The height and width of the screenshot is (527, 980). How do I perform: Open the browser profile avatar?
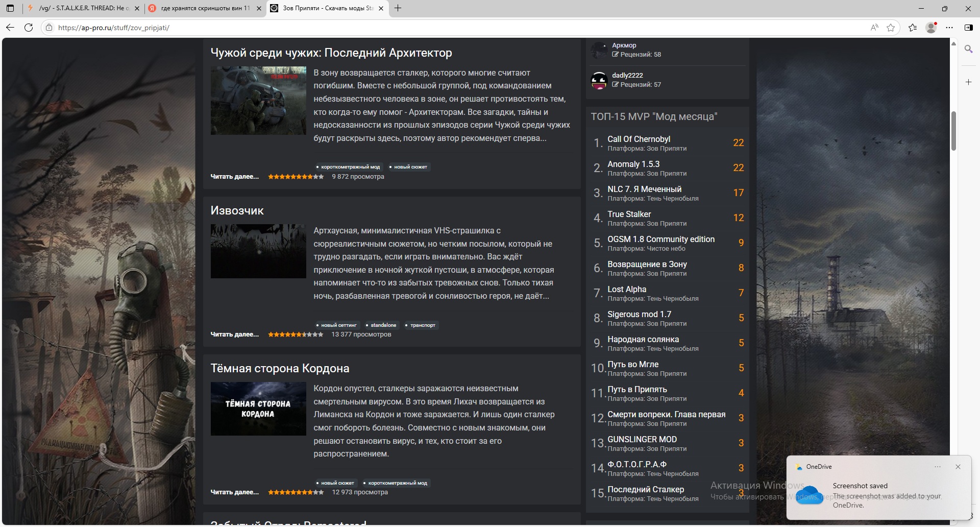pyautogui.click(x=931, y=28)
